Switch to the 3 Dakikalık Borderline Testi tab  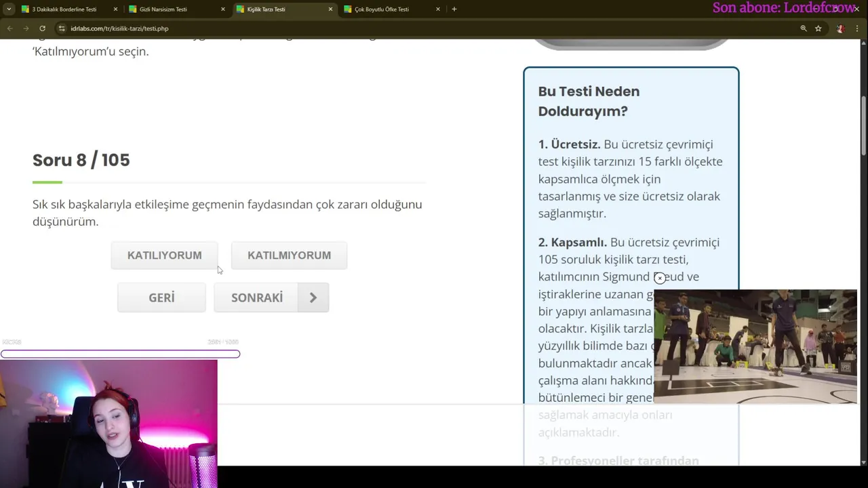click(64, 9)
